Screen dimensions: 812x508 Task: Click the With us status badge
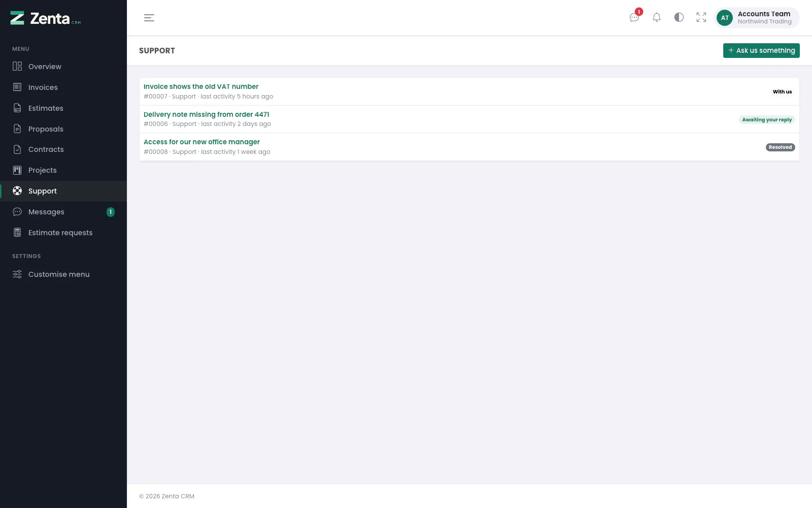(782, 92)
